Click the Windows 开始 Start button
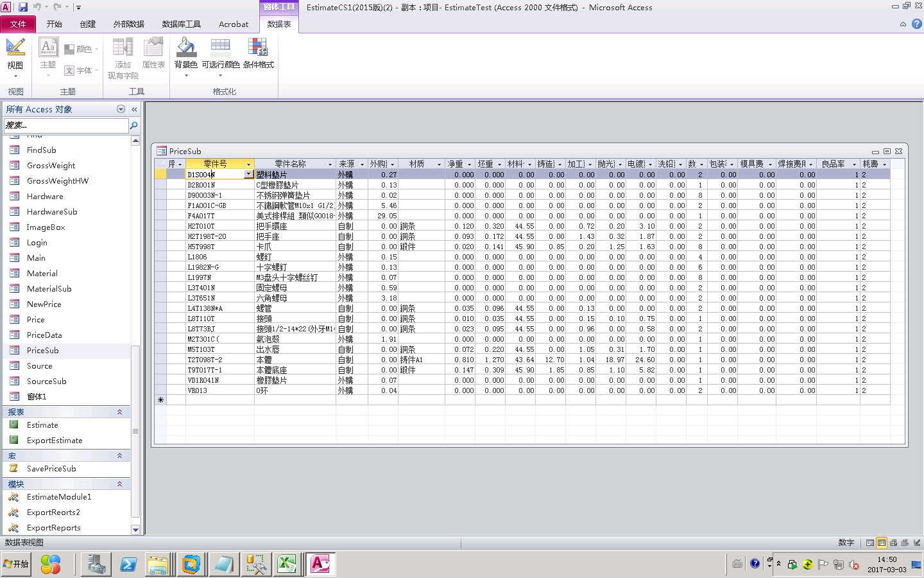Viewport: 924px width, 578px height. coord(16,565)
